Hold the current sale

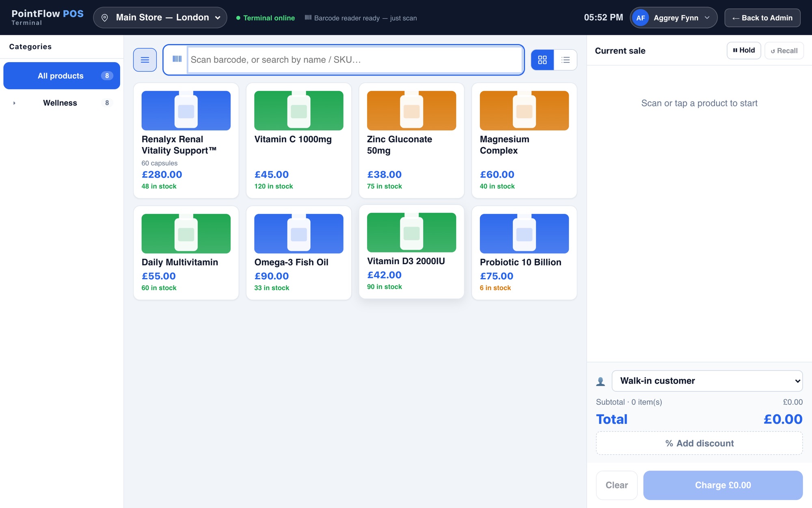pos(743,50)
